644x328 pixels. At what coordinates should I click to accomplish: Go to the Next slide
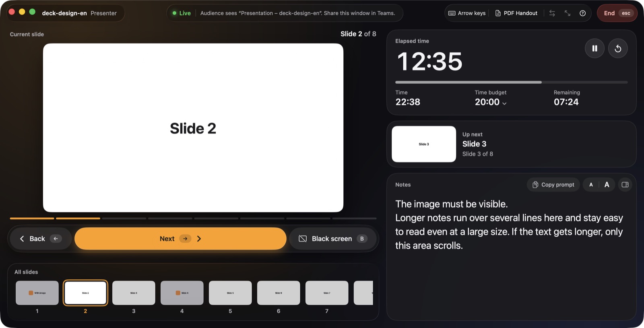point(180,239)
